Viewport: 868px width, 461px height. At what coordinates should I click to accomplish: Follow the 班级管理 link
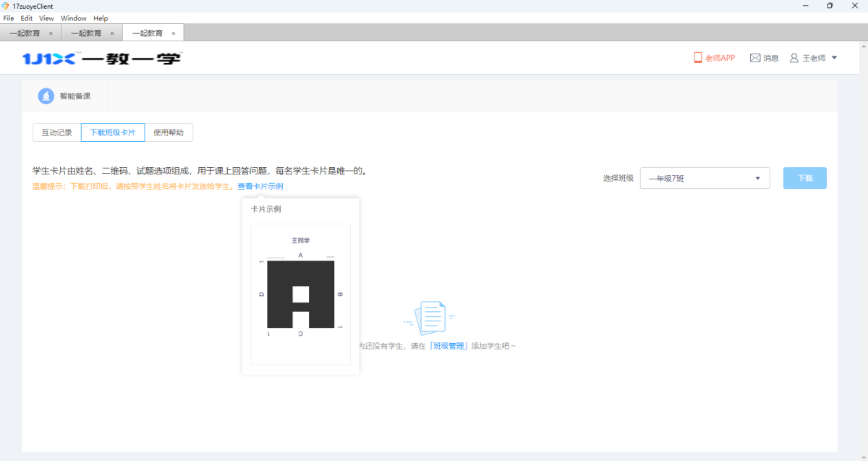coord(448,346)
